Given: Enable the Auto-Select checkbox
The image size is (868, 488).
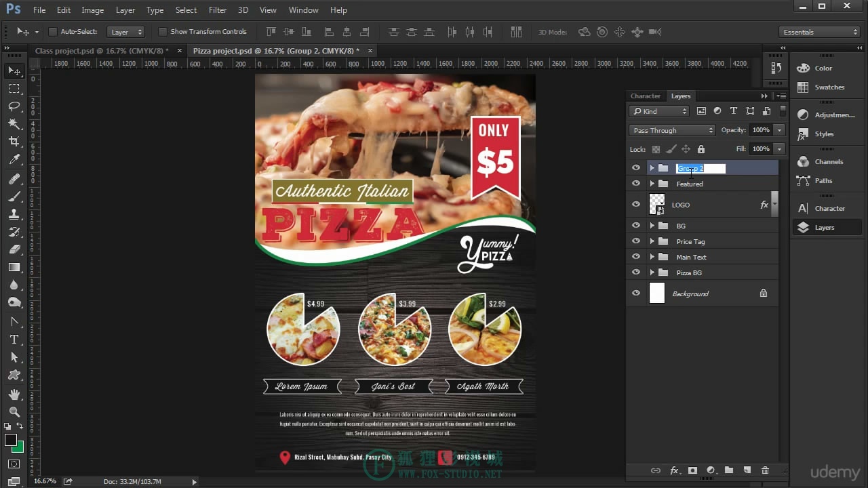Looking at the screenshot, I should (x=53, y=32).
